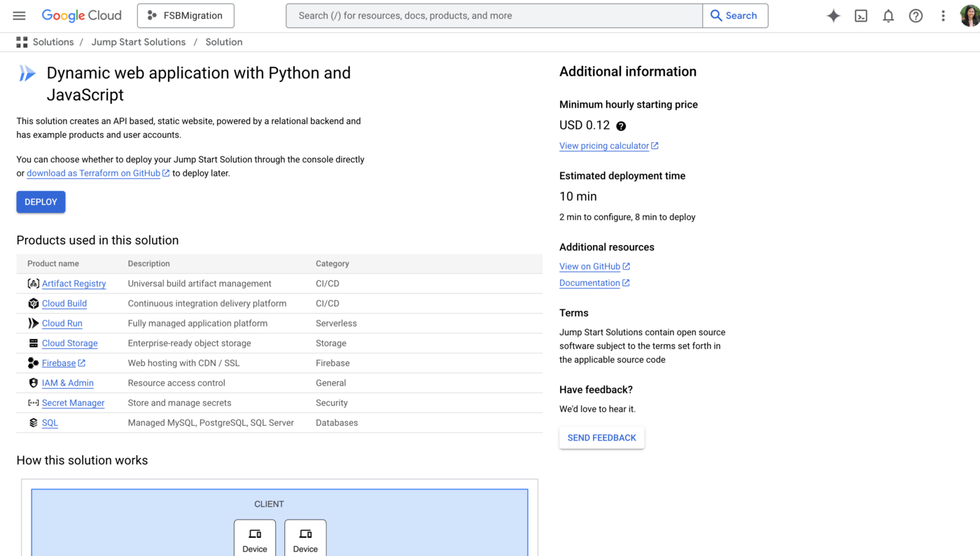Go to Solutions breadcrumb
Image resolution: width=980 pixels, height=556 pixels.
[x=52, y=42]
